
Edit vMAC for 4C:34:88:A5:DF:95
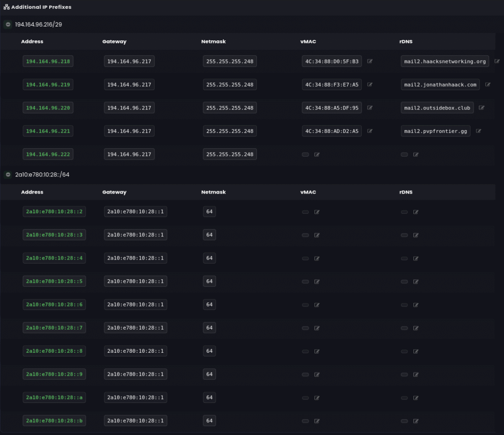click(370, 108)
